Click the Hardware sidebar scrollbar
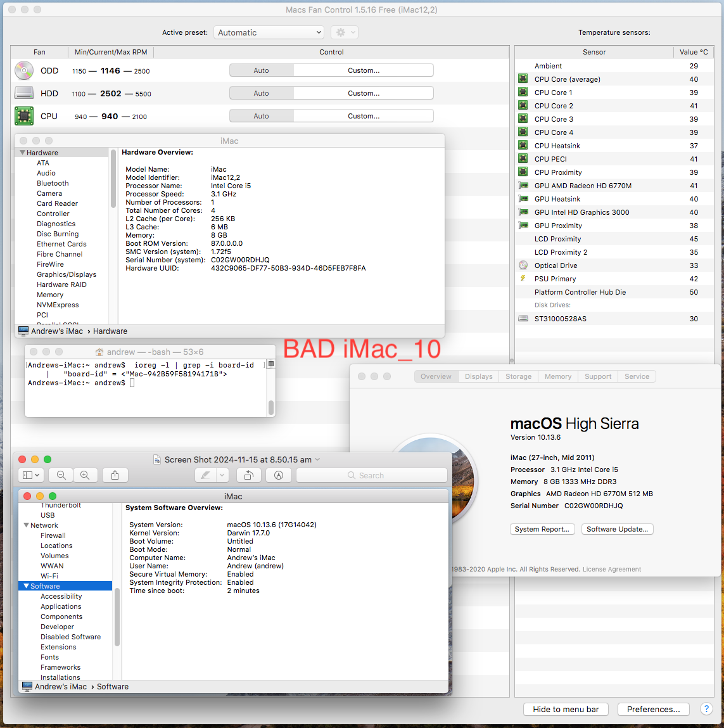 tap(113, 178)
